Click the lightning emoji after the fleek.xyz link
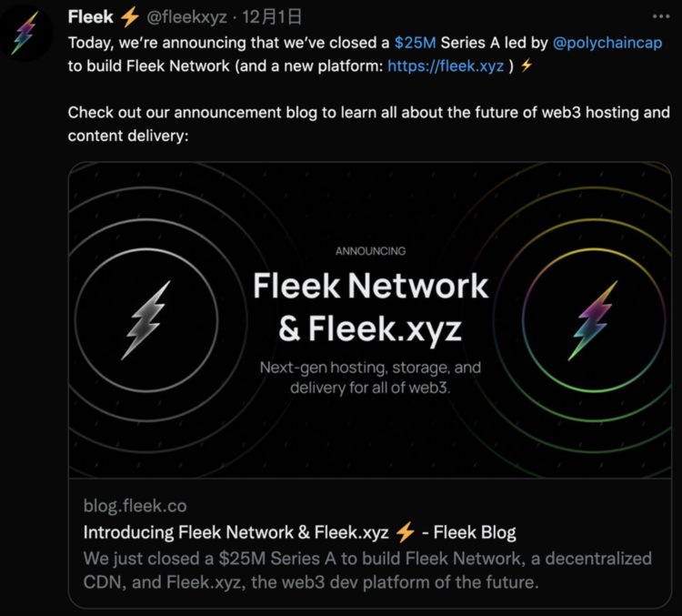The image size is (682, 616). [527, 66]
